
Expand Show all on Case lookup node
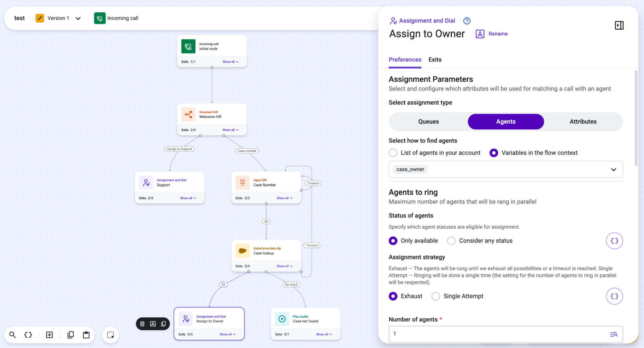(285, 266)
